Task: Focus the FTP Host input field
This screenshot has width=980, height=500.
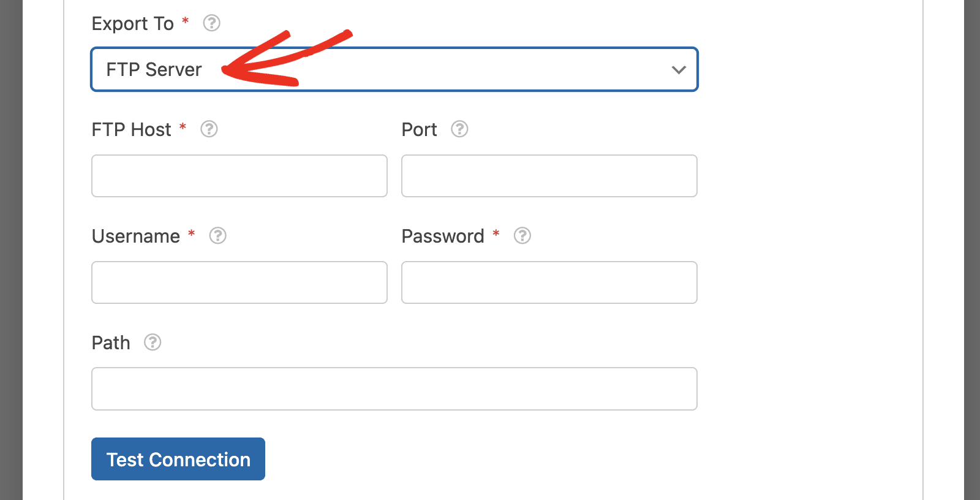Action: 239,176
